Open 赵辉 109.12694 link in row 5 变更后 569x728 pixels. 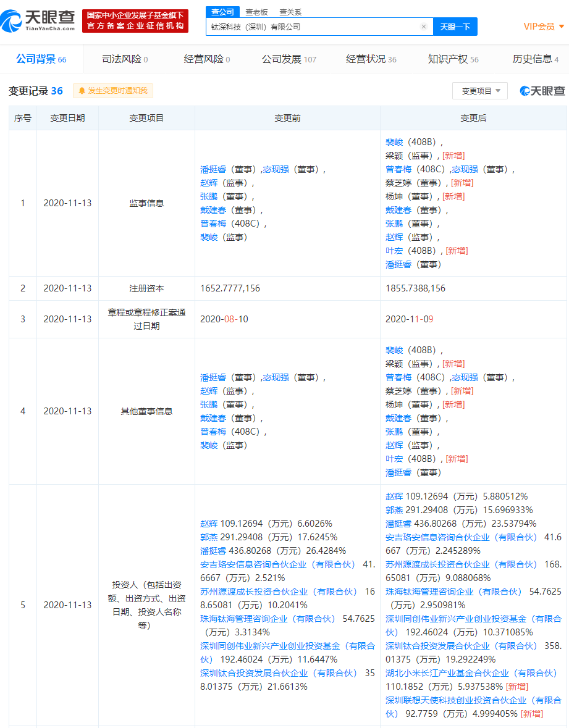tap(394, 496)
